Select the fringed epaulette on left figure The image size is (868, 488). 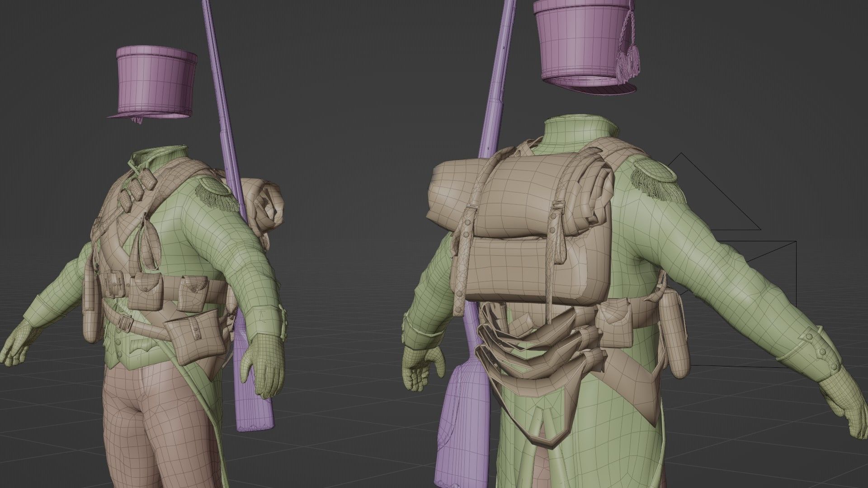(216, 192)
